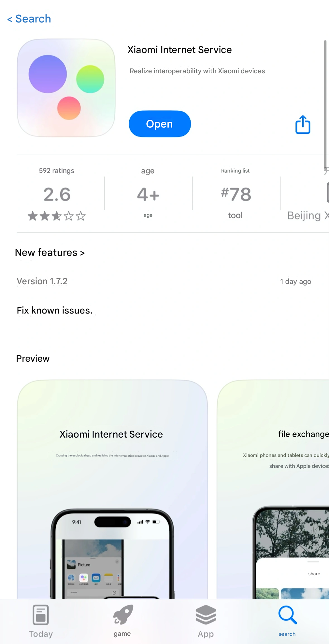Tap the Version 1.7.2 label
Image resolution: width=329 pixels, height=644 pixels.
(42, 281)
